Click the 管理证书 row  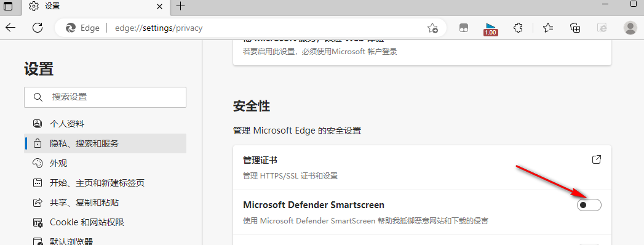(422, 167)
